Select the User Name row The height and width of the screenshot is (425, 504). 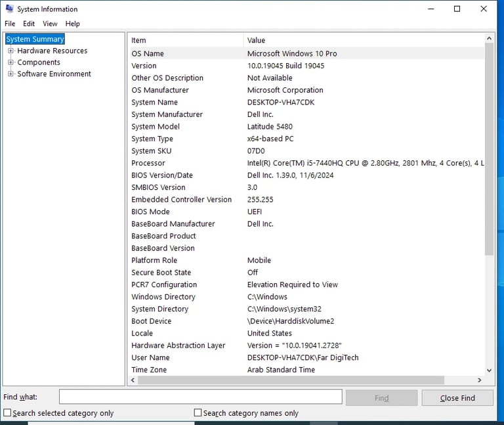point(306,358)
